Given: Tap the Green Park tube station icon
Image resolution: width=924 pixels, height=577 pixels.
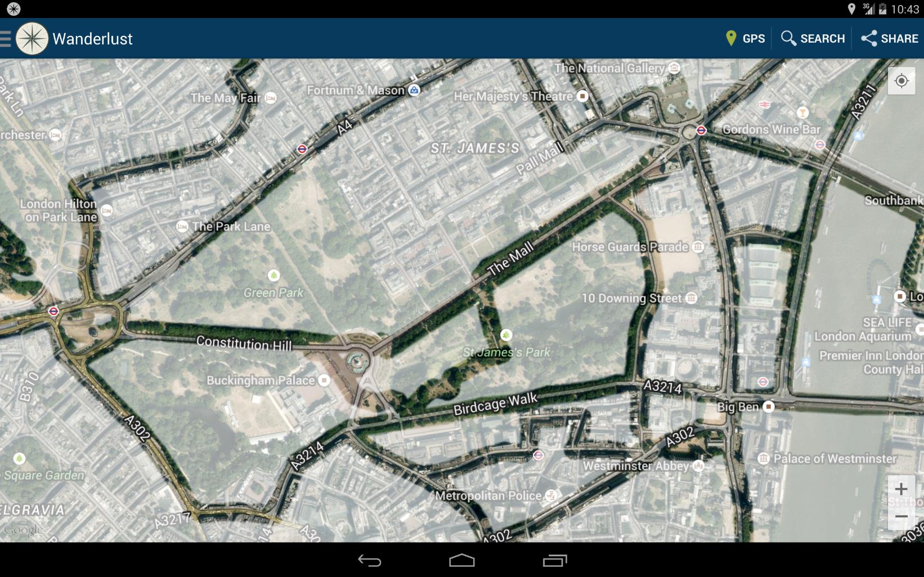Looking at the screenshot, I should pyautogui.click(x=302, y=149).
